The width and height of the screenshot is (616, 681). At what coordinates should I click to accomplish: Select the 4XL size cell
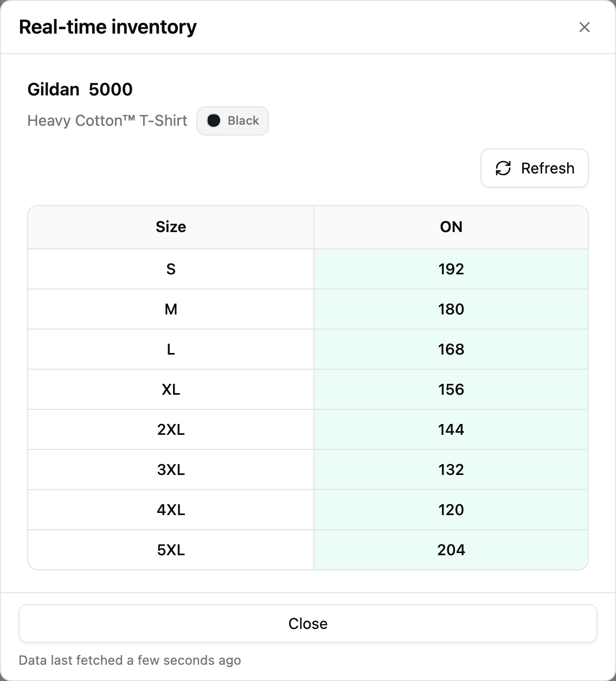(x=171, y=510)
